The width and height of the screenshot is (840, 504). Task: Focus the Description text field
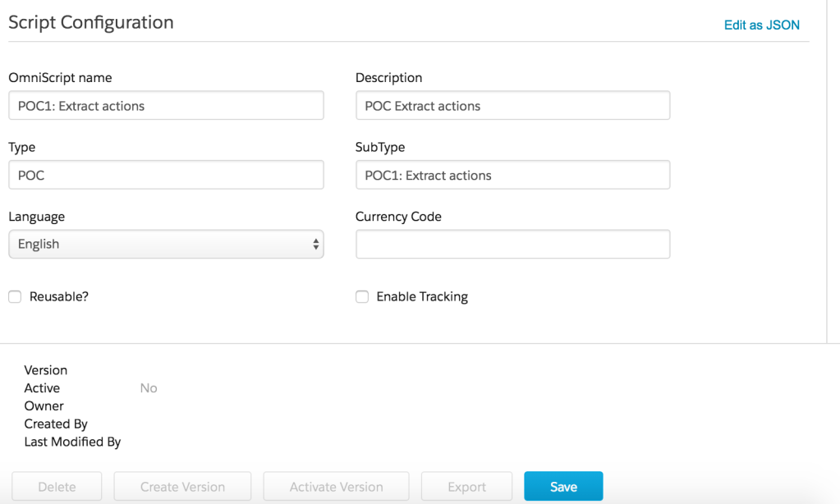tap(512, 106)
